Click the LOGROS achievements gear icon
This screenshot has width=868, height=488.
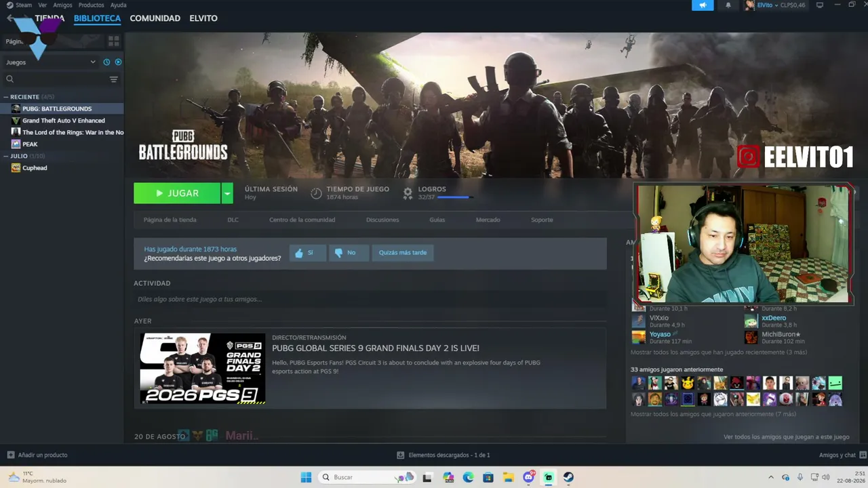[408, 193]
